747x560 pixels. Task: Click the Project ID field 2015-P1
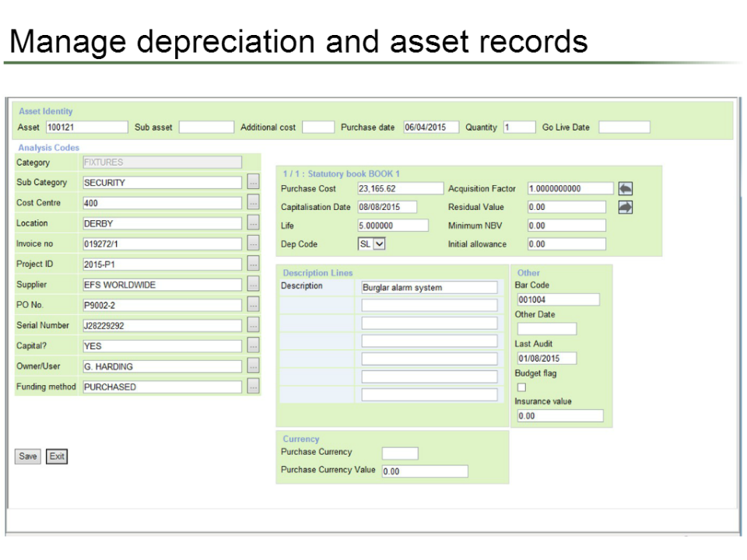(162, 264)
